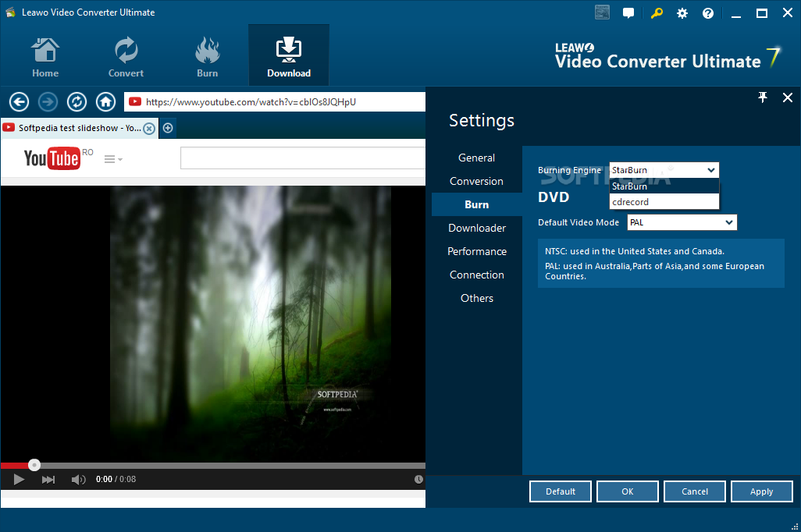Select Burn settings section
The width and height of the screenshot is (801, 532).
pyautogui.click(x=476, y=204)
